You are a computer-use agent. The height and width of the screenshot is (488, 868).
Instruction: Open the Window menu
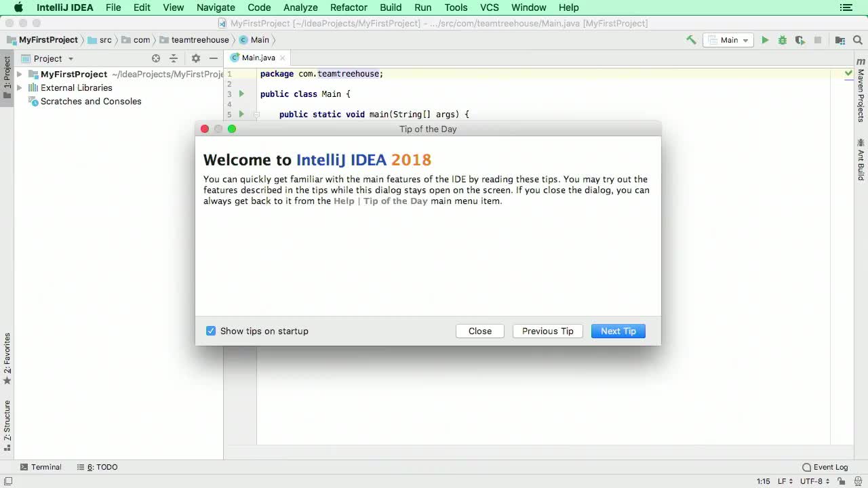click(528, 7)
